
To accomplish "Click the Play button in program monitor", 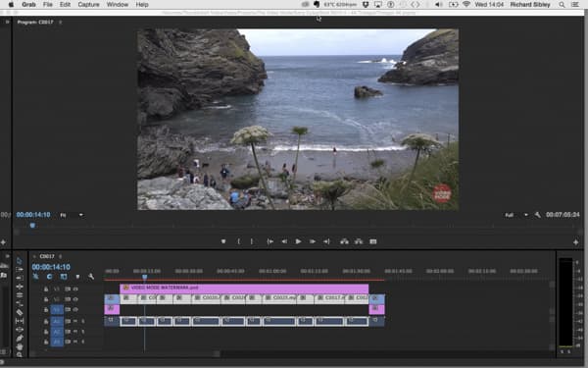I will coord(298,241).
